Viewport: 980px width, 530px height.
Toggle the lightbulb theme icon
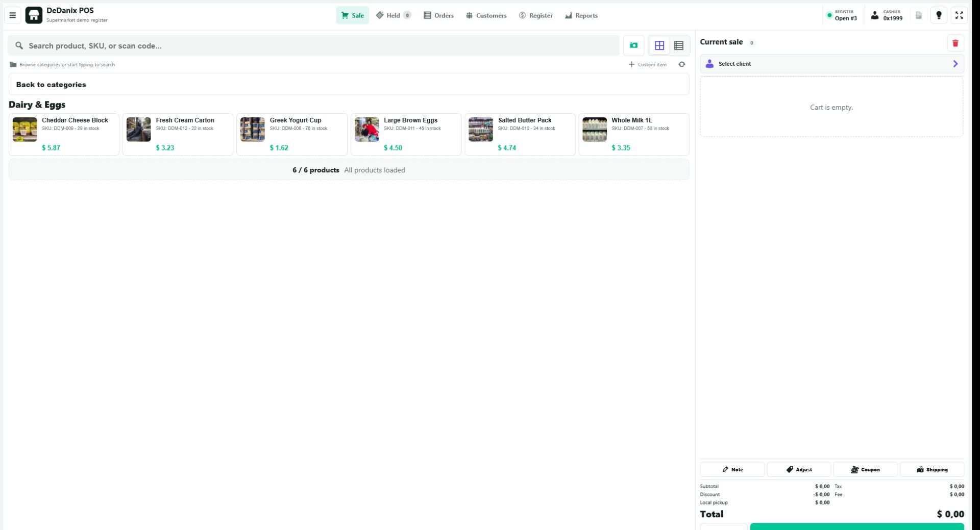[x=939, y=15]
